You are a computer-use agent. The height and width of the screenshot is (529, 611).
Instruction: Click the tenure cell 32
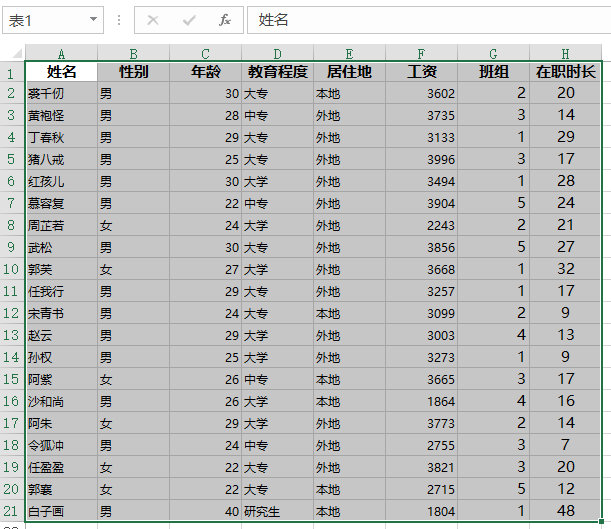pos(565,269)
